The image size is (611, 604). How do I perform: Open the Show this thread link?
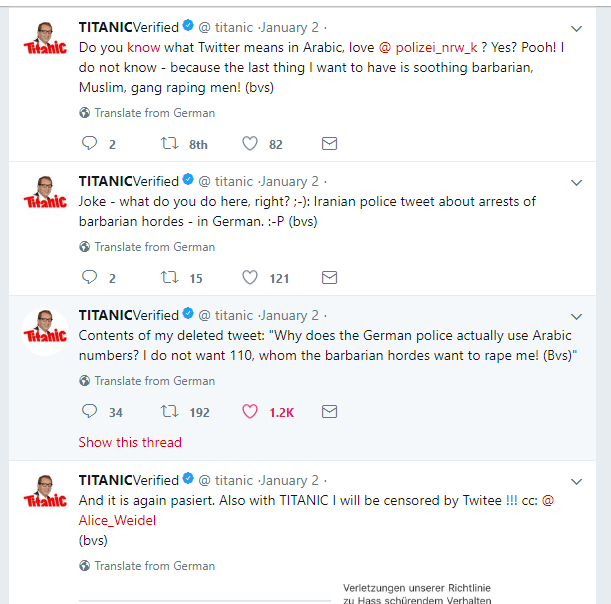click(130, 442)
